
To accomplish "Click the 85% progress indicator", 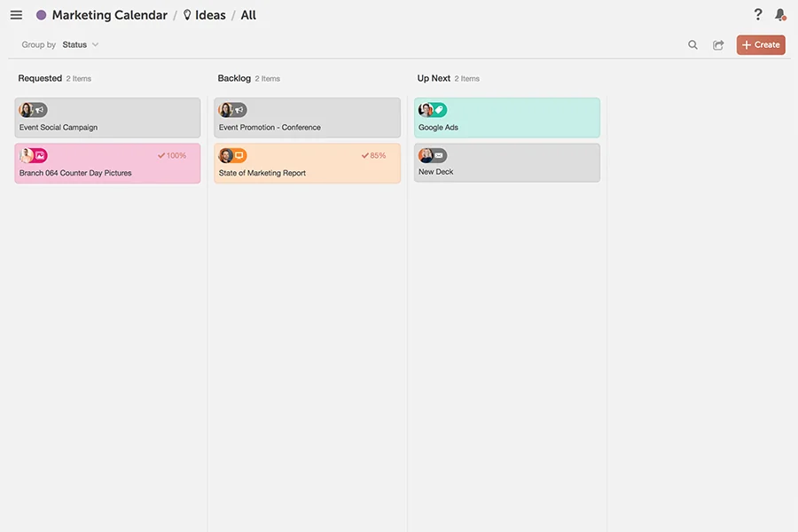I will click(377, 154).
